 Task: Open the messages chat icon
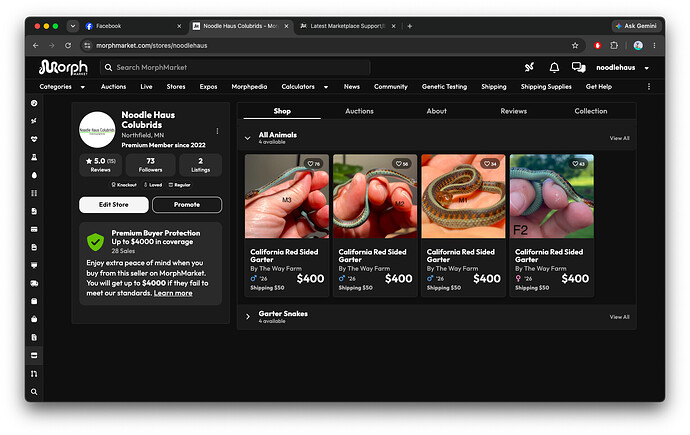(x=578, y=67)
